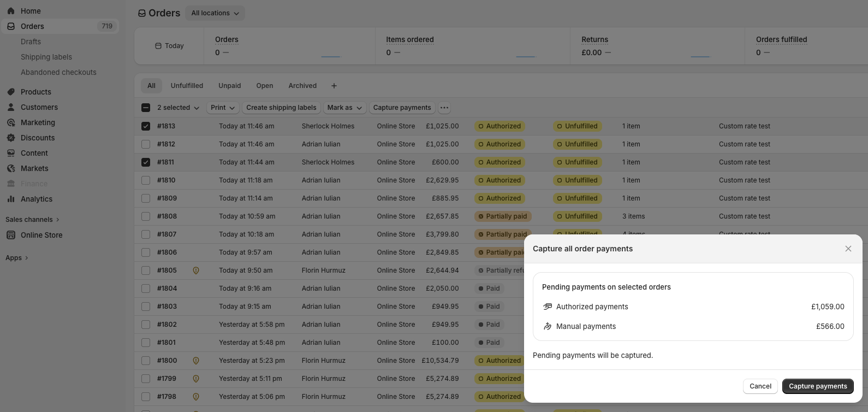Click the Discounts badge icon

click(11, 138)
